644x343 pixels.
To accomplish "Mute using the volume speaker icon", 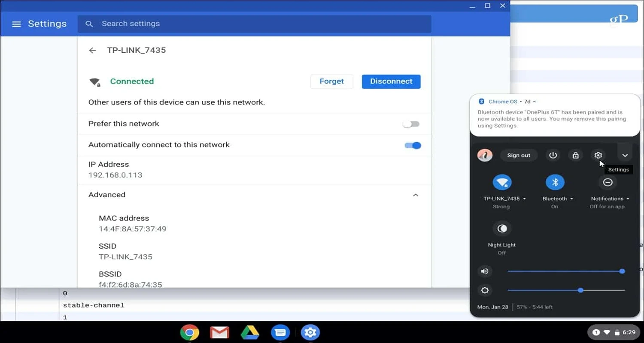I will [485, 271].
